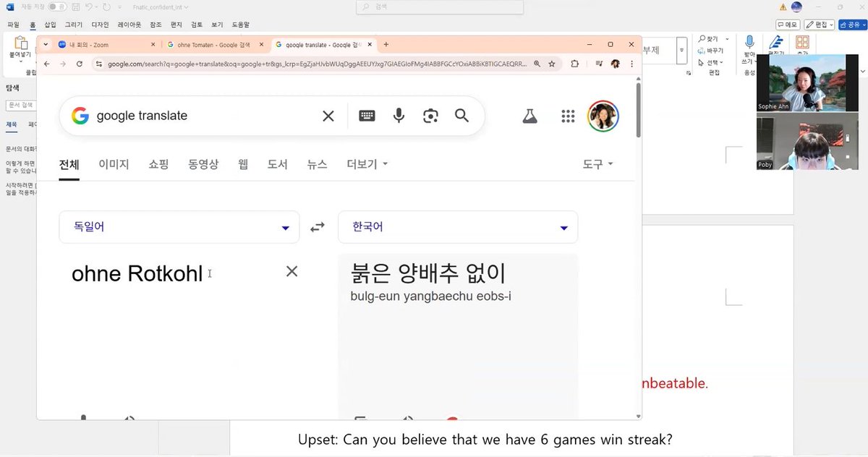Screen dimensions: 868x457
Task: Open Google Search Labs flask icon
Action: tap(529, 116)
